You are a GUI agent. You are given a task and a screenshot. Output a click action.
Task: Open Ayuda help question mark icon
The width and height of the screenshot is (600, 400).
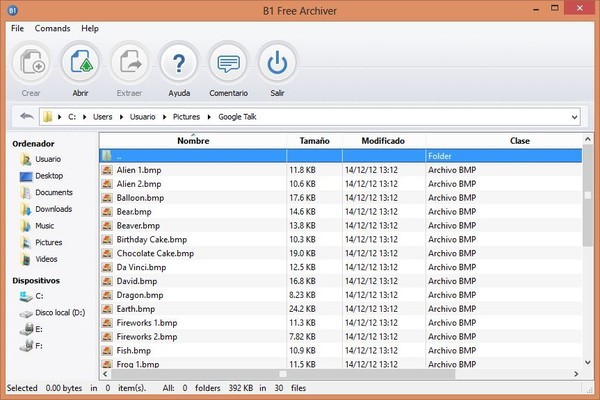pyautogui.click(x=179, y=63)
